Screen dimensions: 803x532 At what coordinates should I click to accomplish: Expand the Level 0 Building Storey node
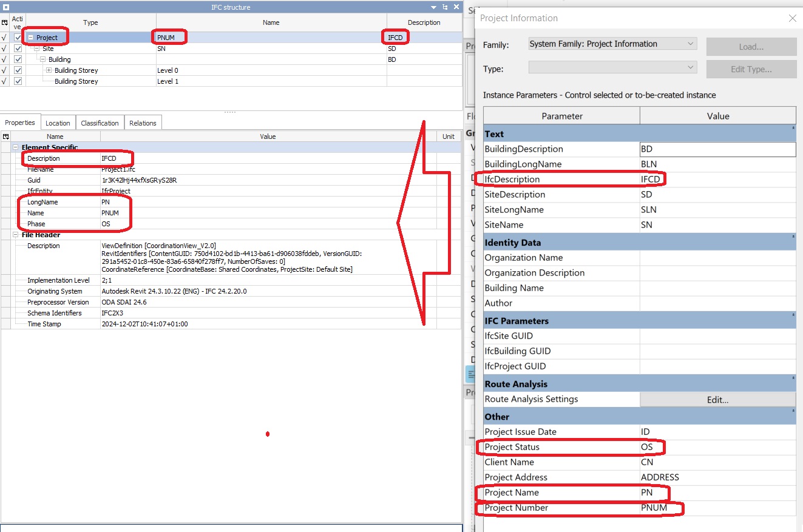pyautogui.click(x=49, y=70)
